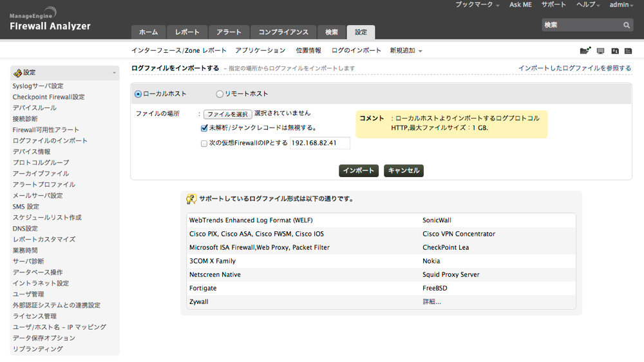The image size is (644, 362).
Task: Open the 新規追加 dropdown
Action: [406, 50]
